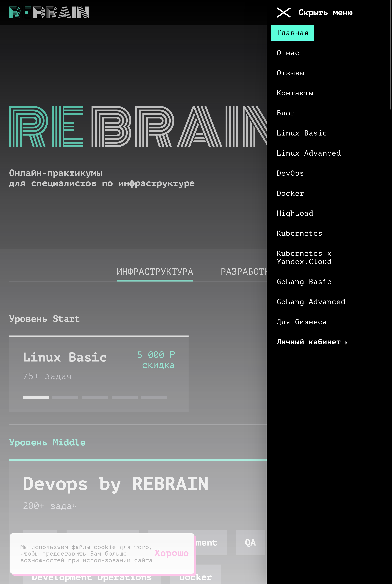The width and height of the screenshot is (392, 584).
Task: Open Отзывы from the side menu
Action: click(x=290, y=73)
